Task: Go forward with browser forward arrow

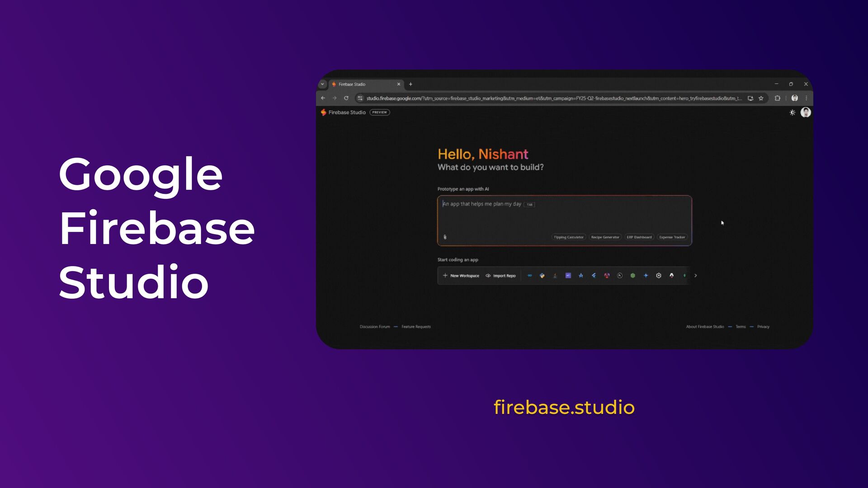Action: click(335, 98)
